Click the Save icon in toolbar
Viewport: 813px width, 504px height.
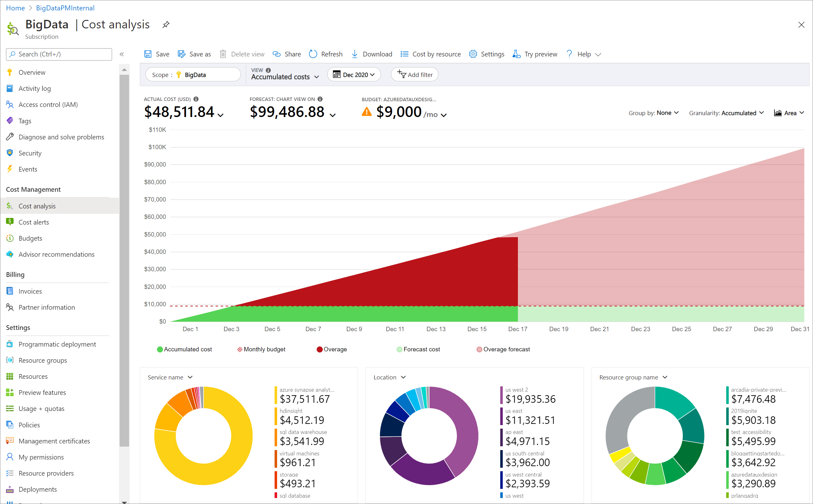tap(149, 53)
